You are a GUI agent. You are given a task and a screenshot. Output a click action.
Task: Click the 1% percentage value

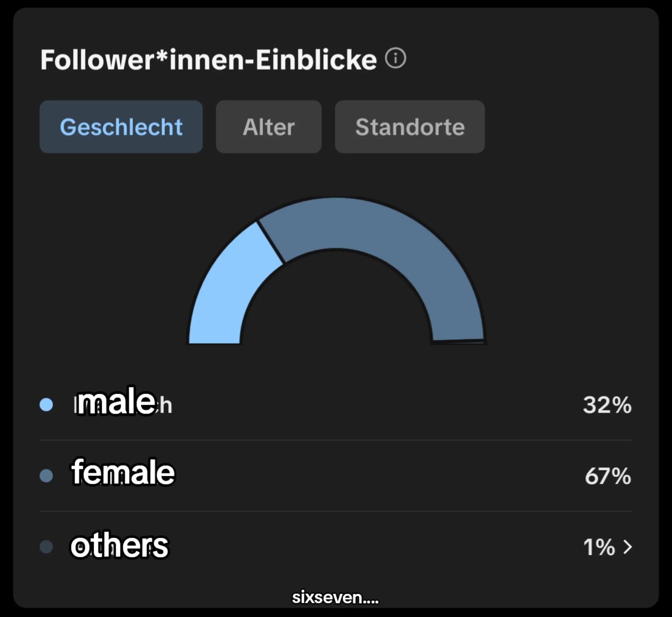pos(599,547)
